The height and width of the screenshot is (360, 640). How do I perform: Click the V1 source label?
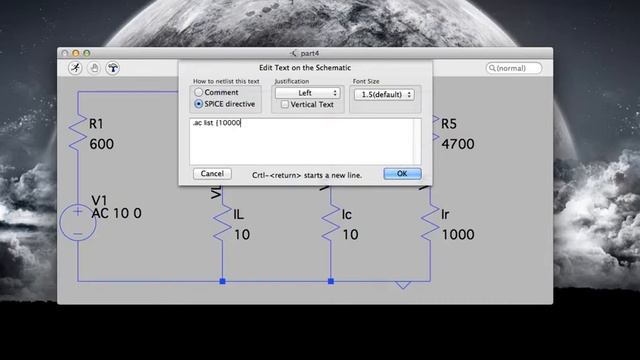point(99,200)
